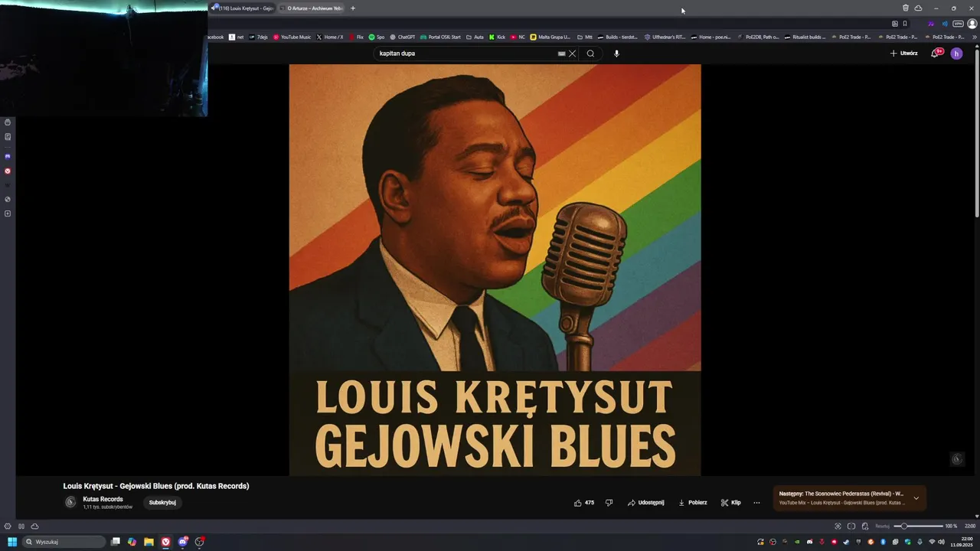Open the Discord web panel in sidebar
This screenshot has height=551, width=980.
click(8, 156)
